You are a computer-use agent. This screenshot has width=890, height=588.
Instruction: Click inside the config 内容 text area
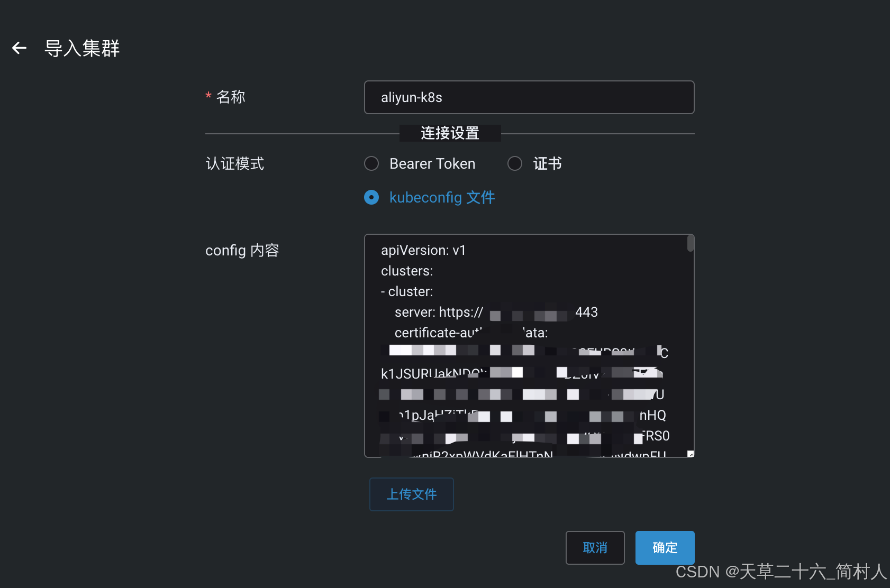529,346
